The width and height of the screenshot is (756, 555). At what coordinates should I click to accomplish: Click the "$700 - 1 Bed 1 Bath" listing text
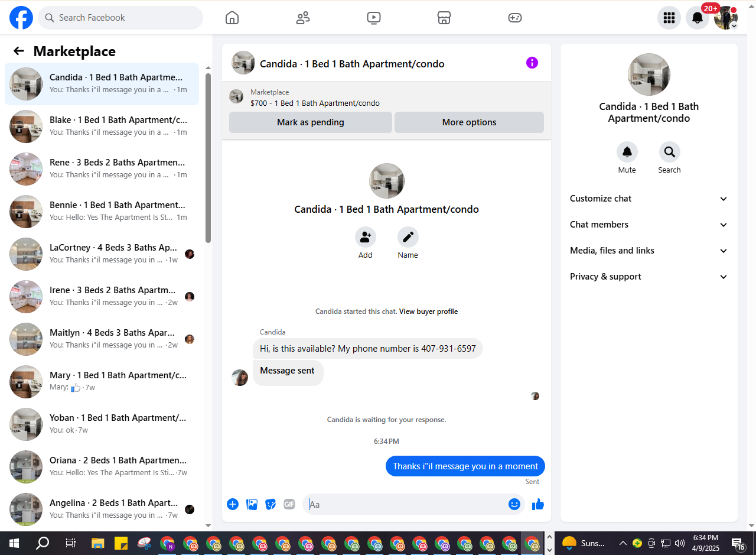click(315, 103)
